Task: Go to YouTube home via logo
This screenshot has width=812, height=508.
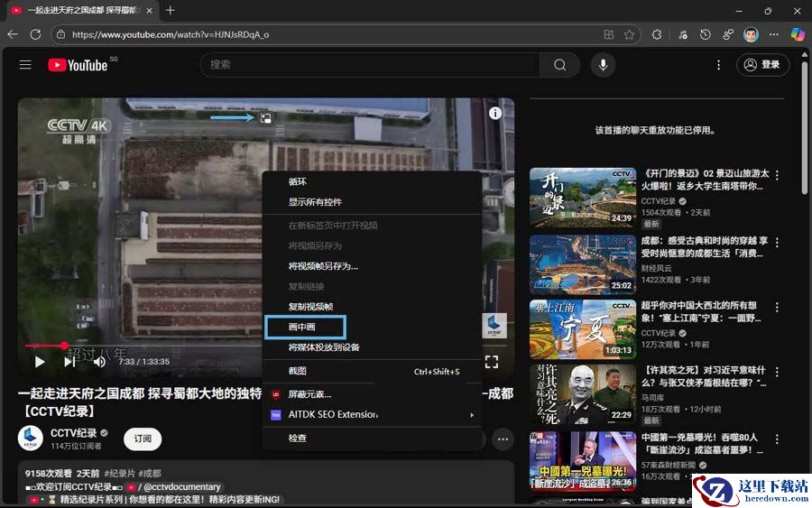Action: [x=78, y=65]
